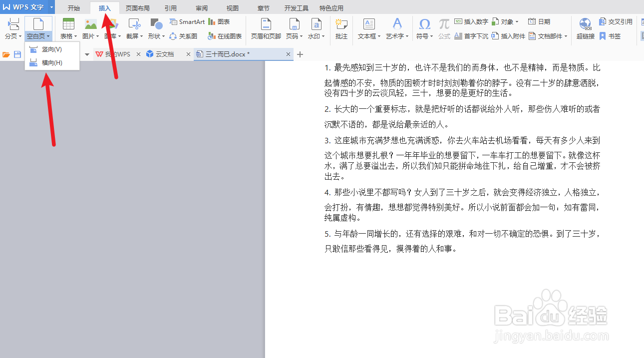The height and width of the screenshot is (358, 644).
Task: Switch to the 引用 ribbon tab
Action: pyautogui.click(x=170, y=8)
